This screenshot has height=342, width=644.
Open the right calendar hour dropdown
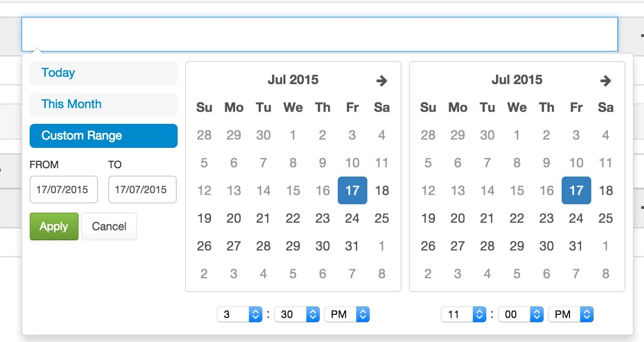click(x=464, y=315)
